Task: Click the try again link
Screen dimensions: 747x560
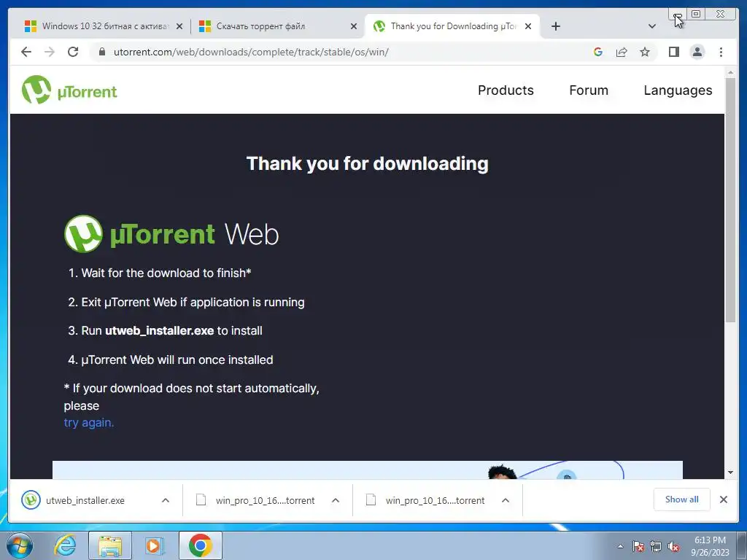Action: (88, 423)
